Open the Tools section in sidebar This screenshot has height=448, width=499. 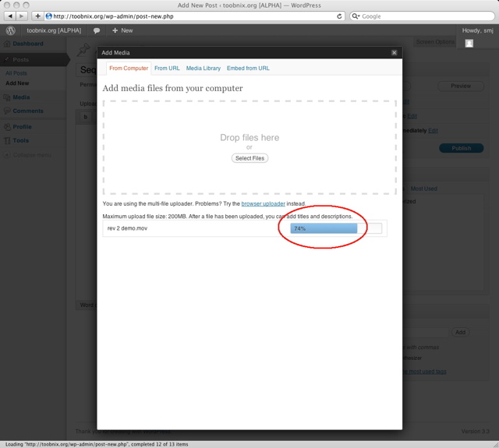coord(21,140)
